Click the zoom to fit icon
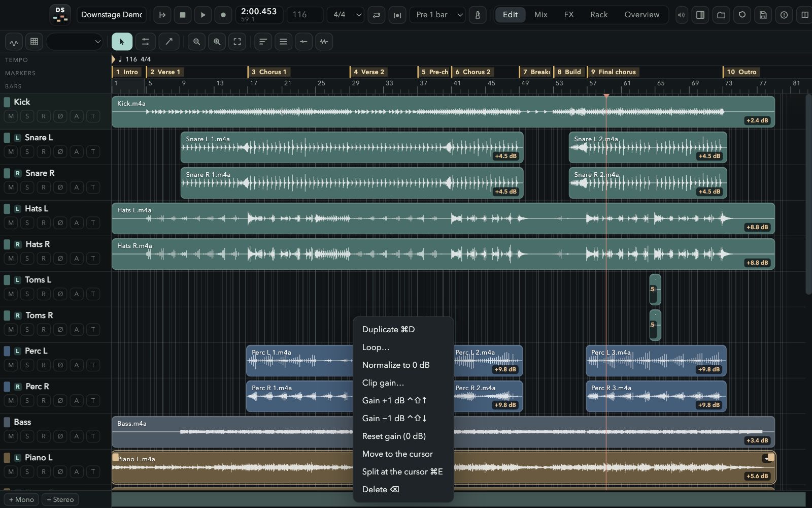812x508 pixels. click(237, 42)
